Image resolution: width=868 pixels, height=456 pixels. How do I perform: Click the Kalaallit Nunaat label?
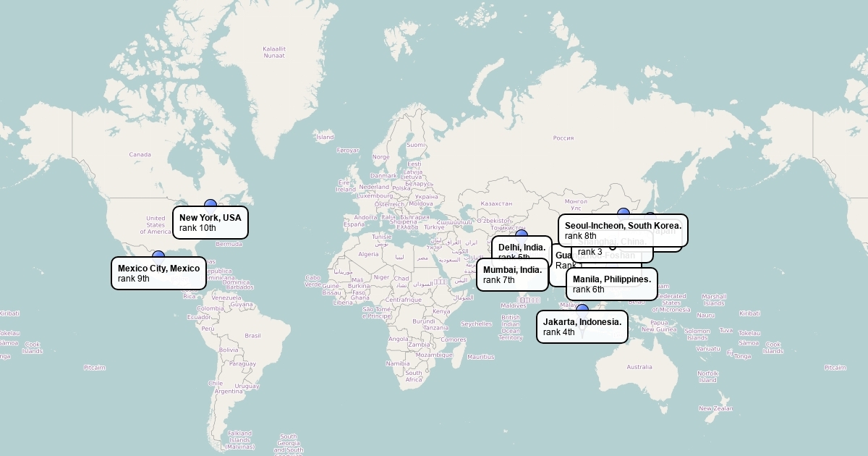[274, 52]
